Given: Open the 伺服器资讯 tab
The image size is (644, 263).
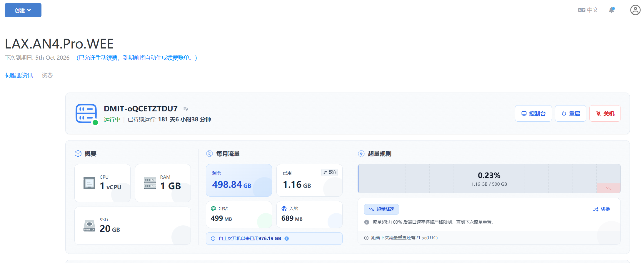Looking at the screenshot, I should coord(19,76).
